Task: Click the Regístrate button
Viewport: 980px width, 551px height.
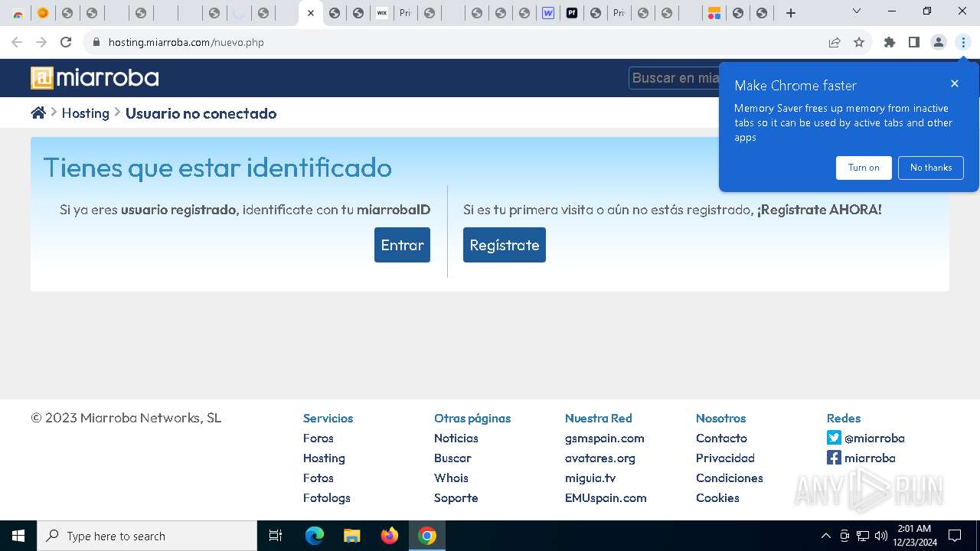Action: (x=505, y=245)
